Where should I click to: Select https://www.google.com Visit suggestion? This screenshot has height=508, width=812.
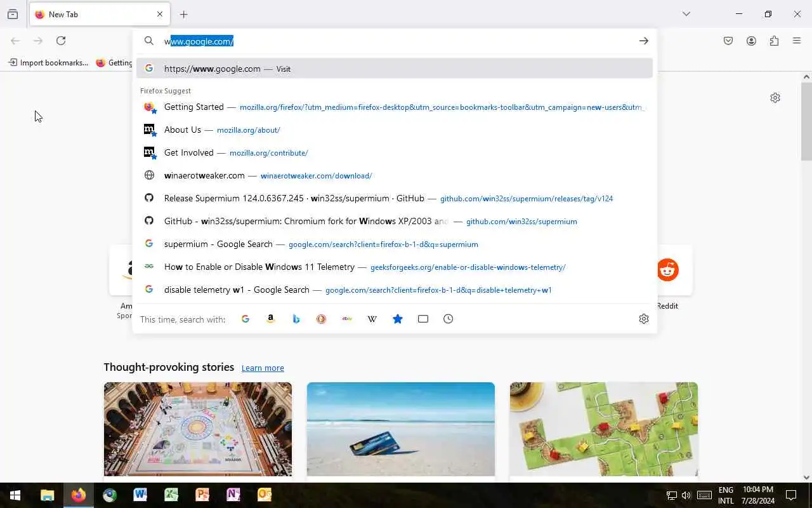(x=395, y=69)
